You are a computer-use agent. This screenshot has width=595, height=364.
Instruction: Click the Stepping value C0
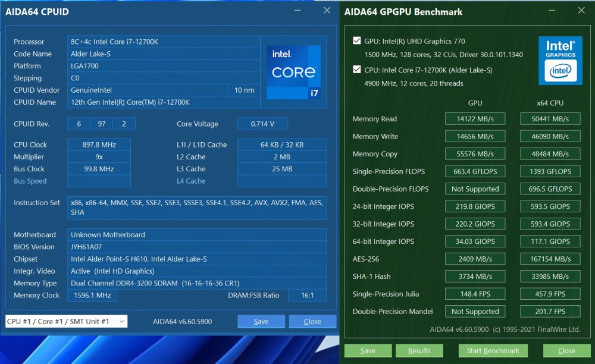click(164, 78)
